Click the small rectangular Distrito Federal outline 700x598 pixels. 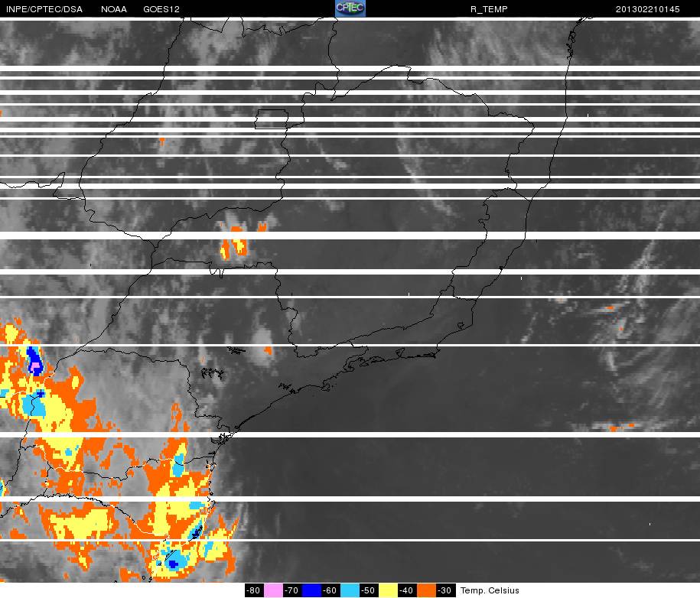[272, 119]
